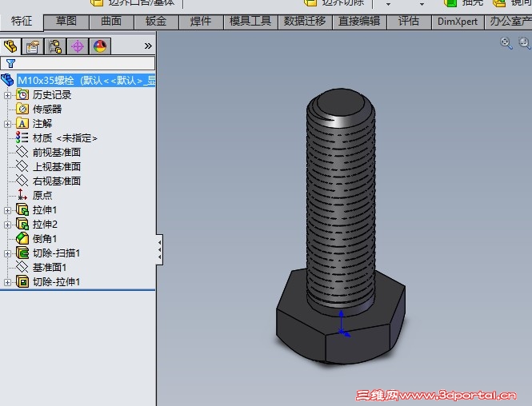Expand the 历史记录 folder node
The width and height of the screenshot is (532, 406).
[7, 95]
